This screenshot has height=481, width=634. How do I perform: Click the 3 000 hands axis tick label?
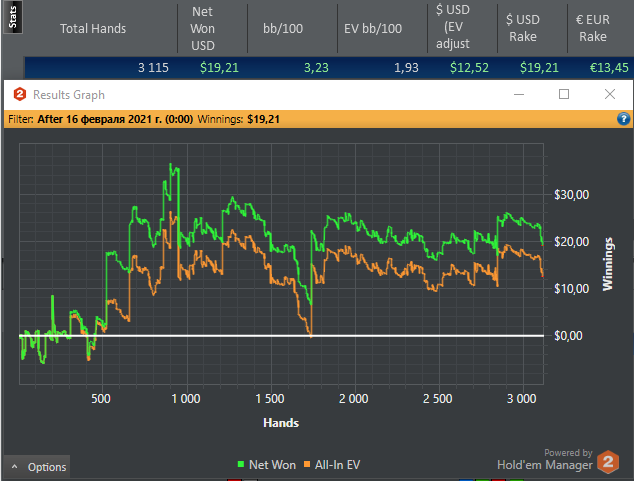tap(522, 399)
